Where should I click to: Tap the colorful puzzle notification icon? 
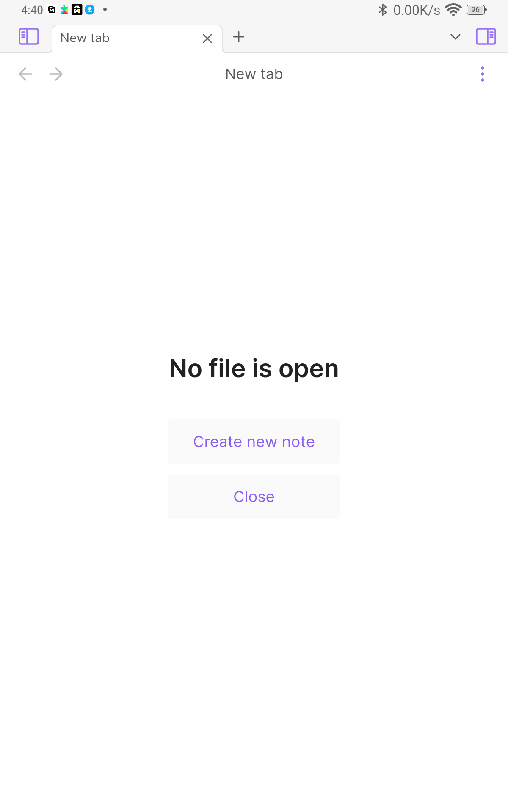(64, 10)
